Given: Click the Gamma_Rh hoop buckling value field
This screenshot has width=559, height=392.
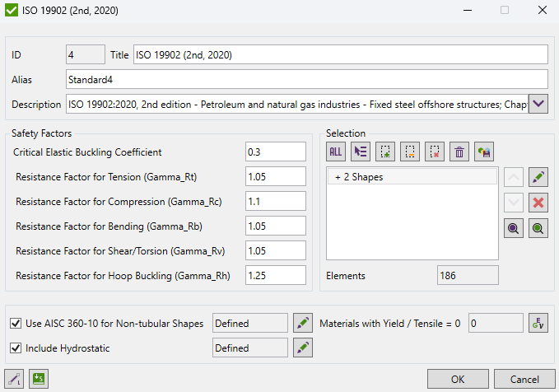Looking at the screenshot, I should [x=275, y=275].
